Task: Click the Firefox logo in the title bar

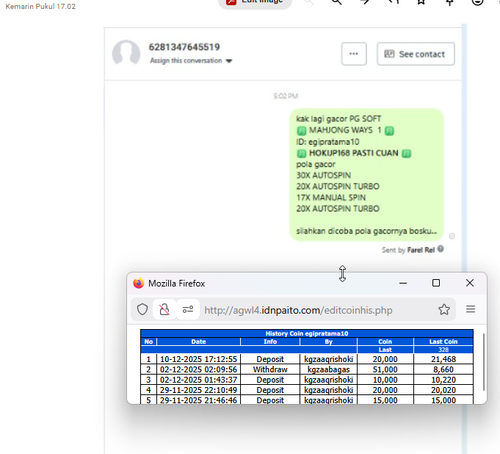Action: 138,283
